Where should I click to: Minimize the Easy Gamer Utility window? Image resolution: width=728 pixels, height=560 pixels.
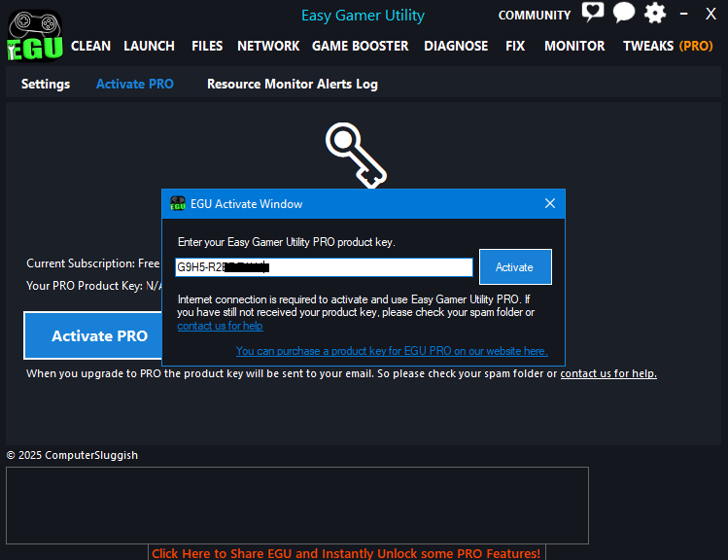click(683, 14)
